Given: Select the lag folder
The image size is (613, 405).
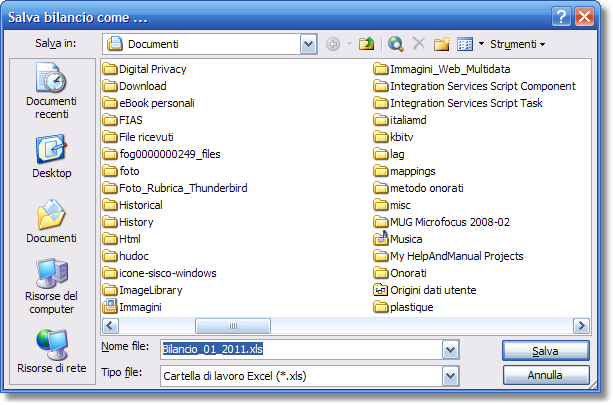Looking at the screenshot, I should (389, 154).
